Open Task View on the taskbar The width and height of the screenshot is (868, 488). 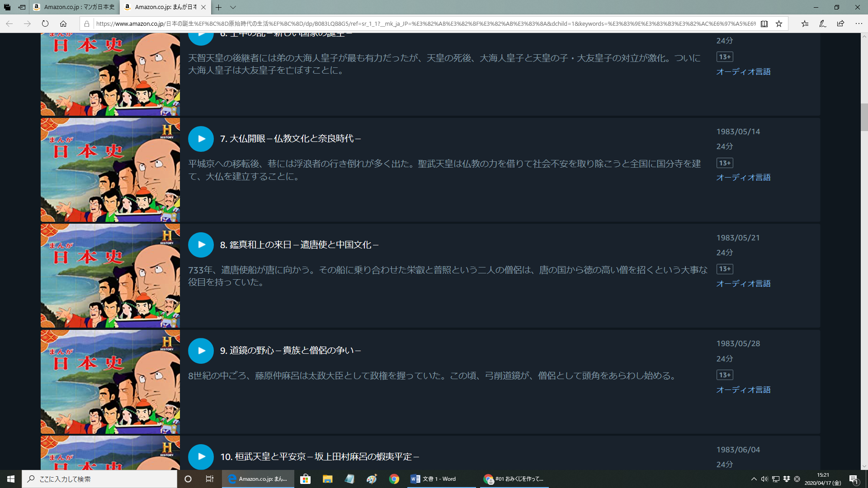click(210, 479)
